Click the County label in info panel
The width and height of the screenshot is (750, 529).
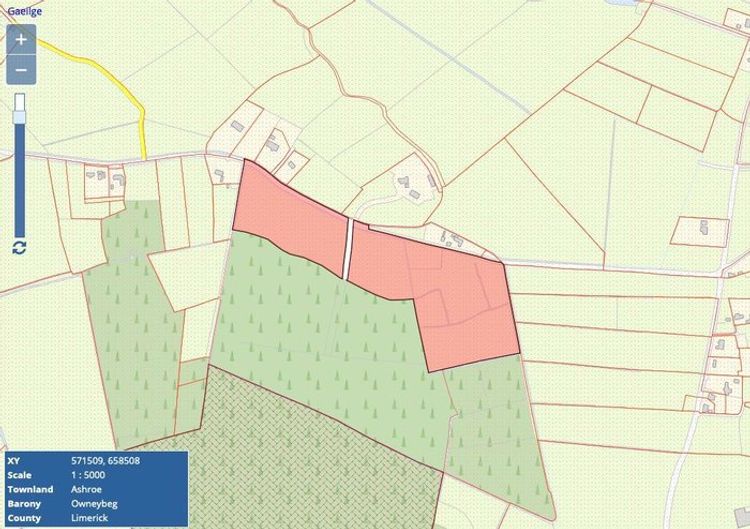[24, 518]
